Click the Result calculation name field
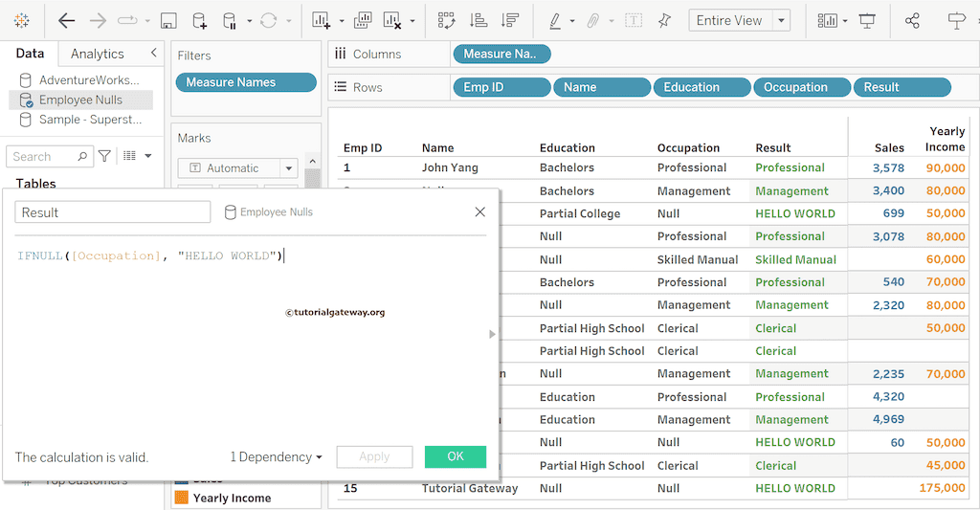The image size is (980, 510). 113,211
